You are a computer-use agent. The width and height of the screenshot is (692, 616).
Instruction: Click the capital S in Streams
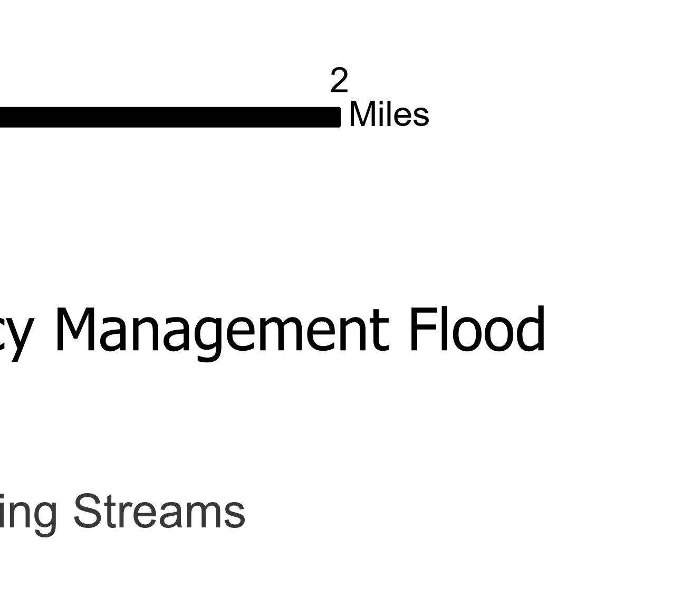coord(87,511)
